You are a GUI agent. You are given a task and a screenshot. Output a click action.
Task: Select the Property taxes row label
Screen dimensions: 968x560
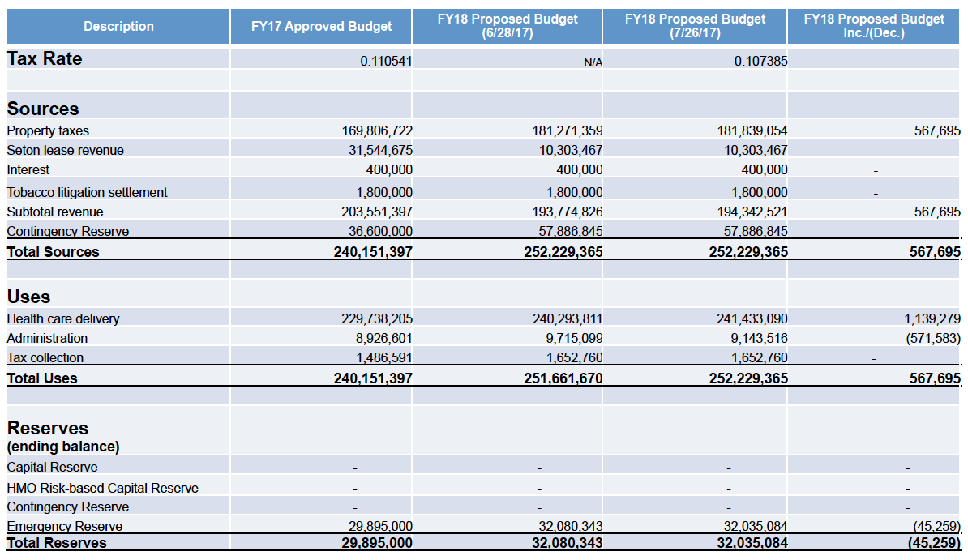pos(48,131)
